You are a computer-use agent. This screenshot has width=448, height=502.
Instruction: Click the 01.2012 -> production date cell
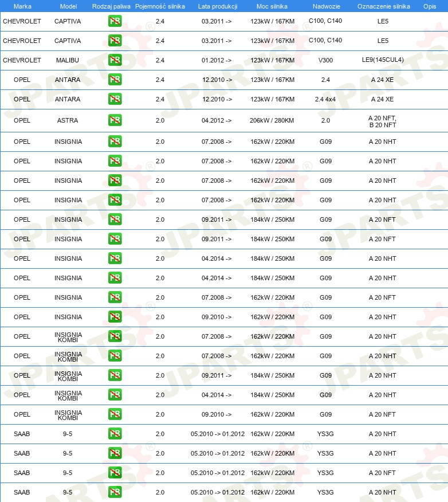(217, 60)
